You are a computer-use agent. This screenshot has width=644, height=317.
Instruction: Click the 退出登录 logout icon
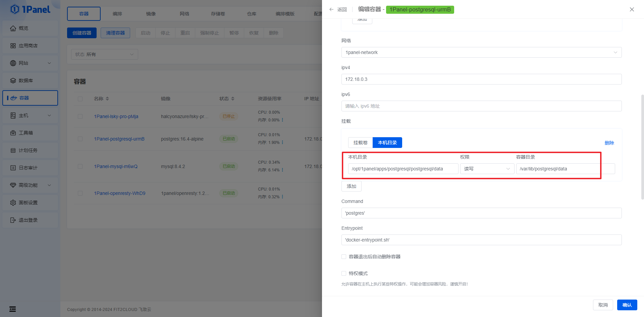[13, 220]
